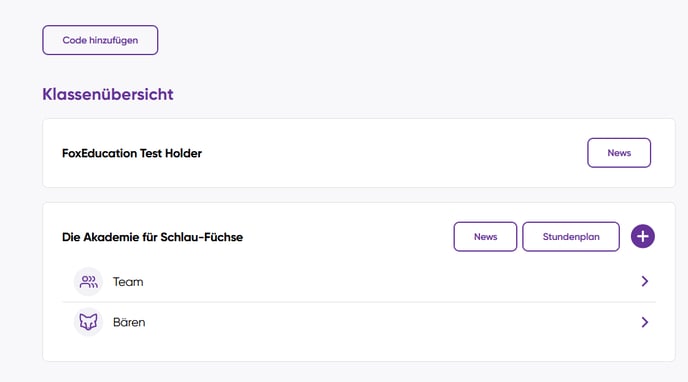Open the Team group label

(x=128, y=282)
